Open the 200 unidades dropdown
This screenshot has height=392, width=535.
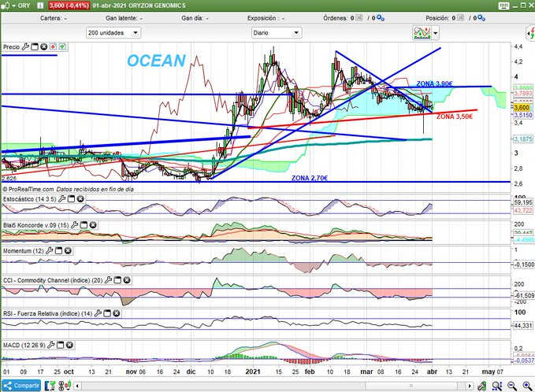(113, 33)
